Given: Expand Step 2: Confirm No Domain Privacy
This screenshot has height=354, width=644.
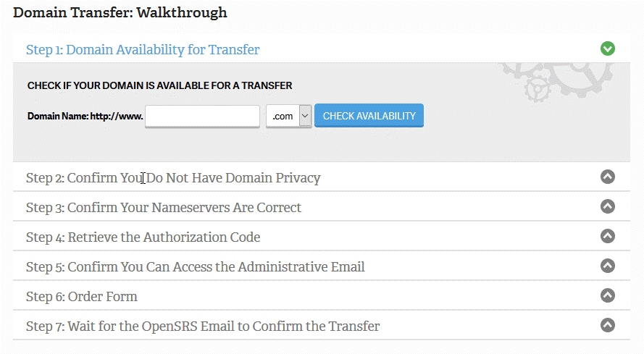Looking at the screenshot, I should pos(173,178).
